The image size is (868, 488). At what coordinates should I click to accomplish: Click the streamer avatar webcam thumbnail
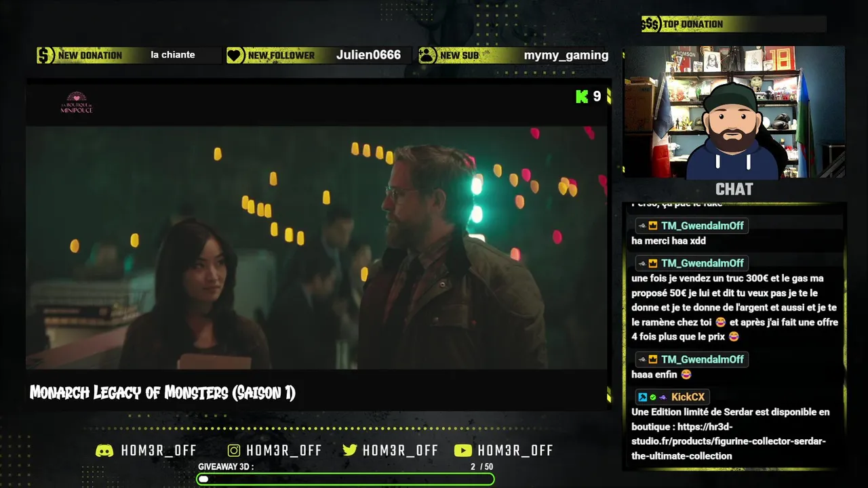coord(734,113)
